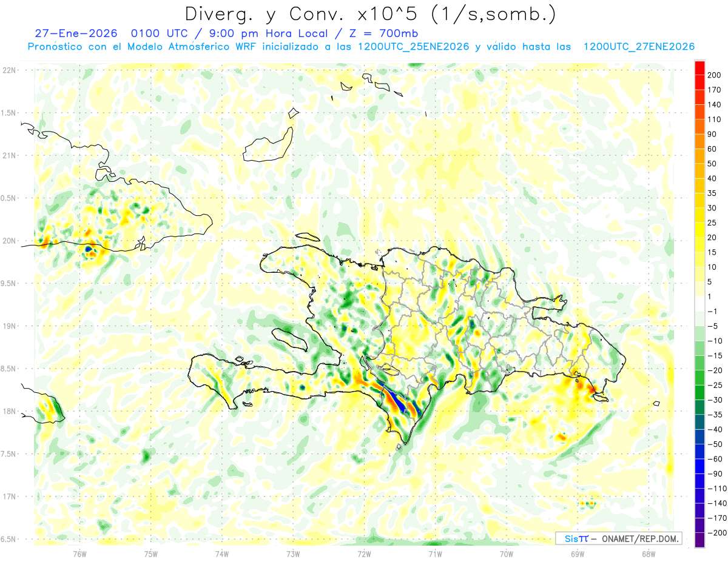Click the "8.5N" latitude label

(9, 369)
